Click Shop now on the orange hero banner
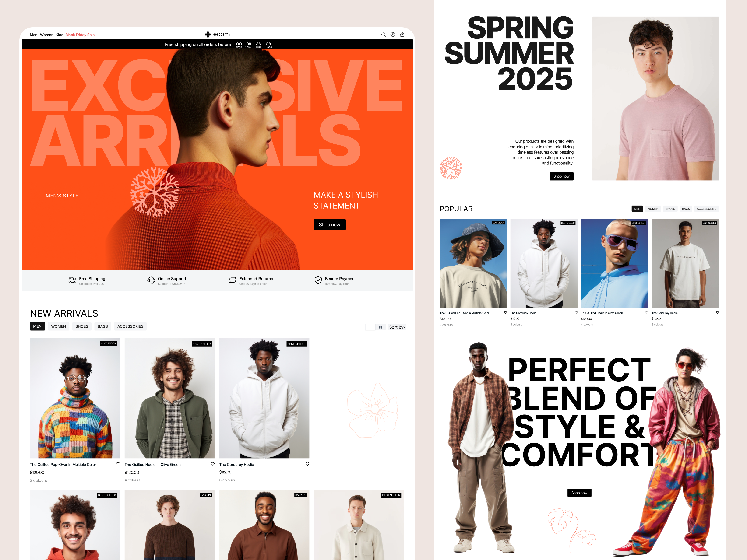Screen dimensions: 747x560 pos(329,225)
